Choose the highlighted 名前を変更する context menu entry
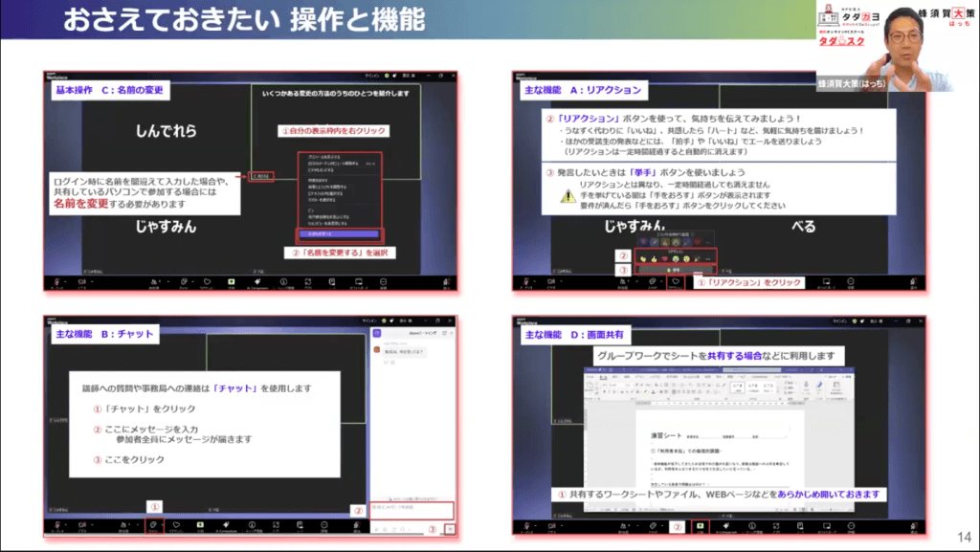 click(x=337, y=232)
